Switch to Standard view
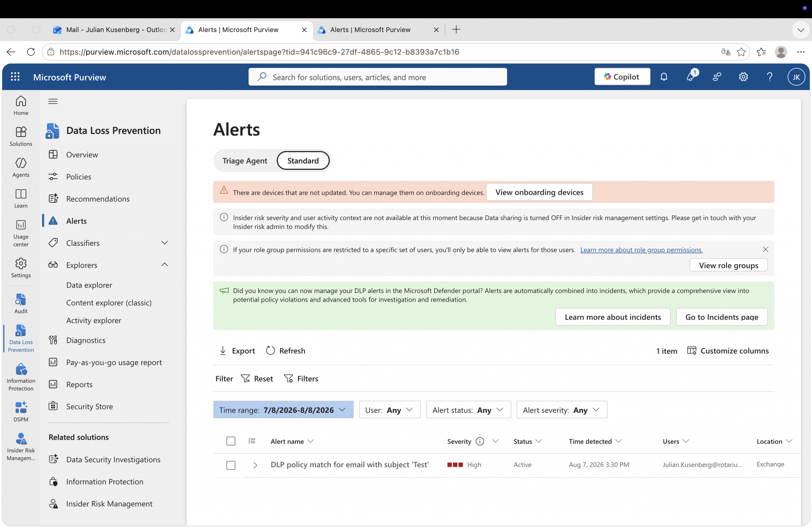This screenshot has width=812, height=528. 303,161
